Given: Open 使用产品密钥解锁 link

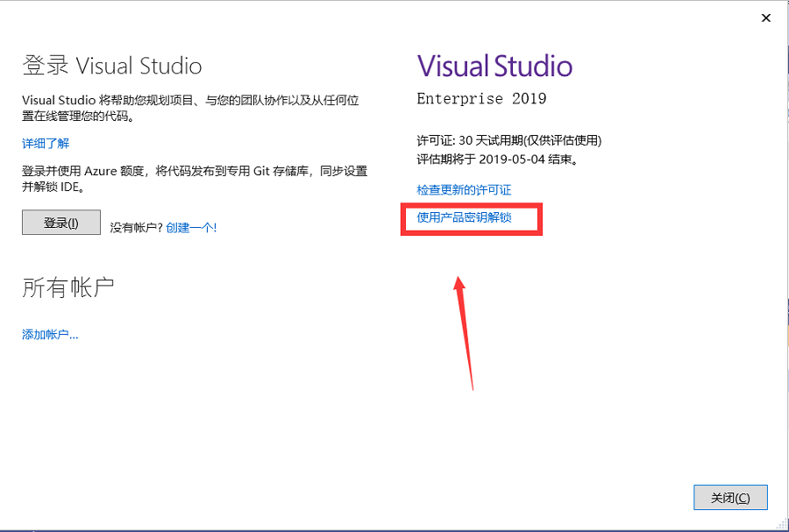Looking at the screenshot, I should click(x=464, y=217).
